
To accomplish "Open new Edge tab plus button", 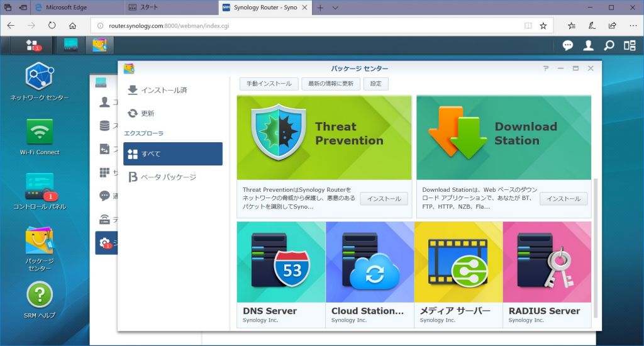I will pos(320,8).
